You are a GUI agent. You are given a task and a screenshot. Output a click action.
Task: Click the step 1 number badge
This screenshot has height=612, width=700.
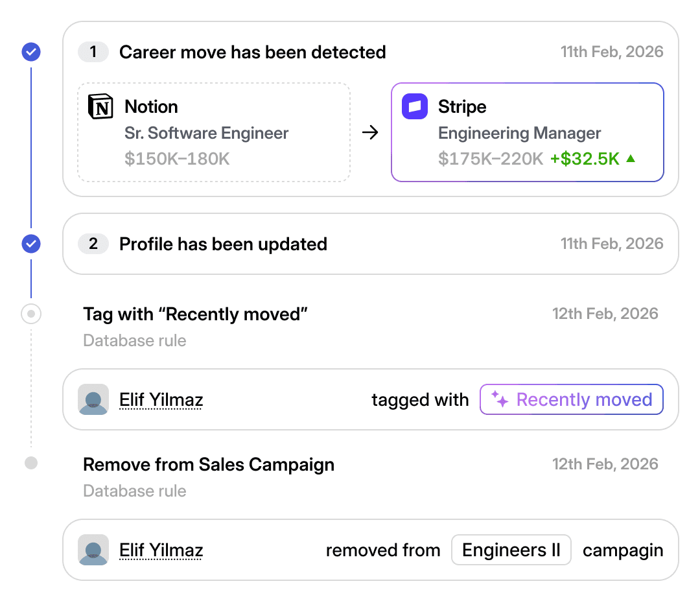(93, 52)
